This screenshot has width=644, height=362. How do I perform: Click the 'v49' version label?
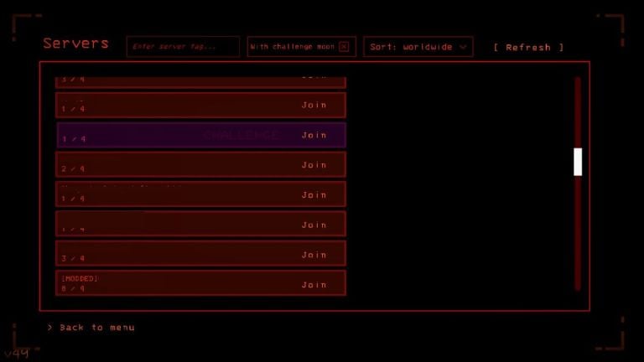tap(17, 353)
